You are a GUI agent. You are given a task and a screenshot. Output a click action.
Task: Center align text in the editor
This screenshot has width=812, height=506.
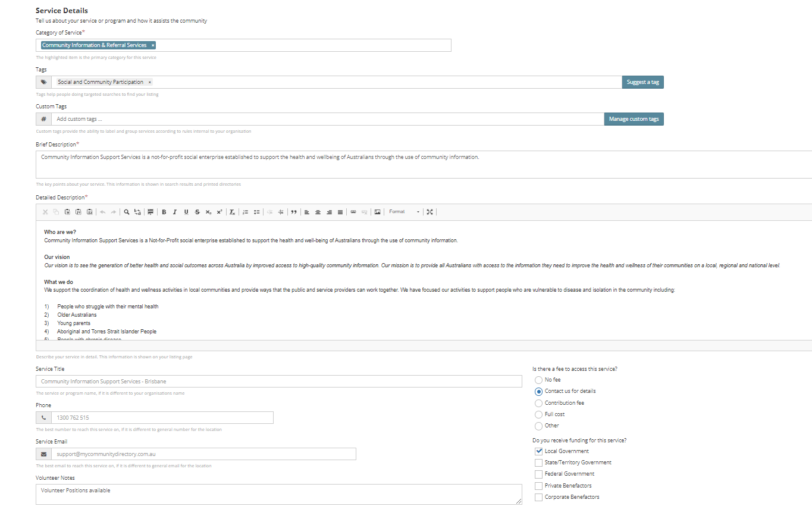[x=318, y=212]
